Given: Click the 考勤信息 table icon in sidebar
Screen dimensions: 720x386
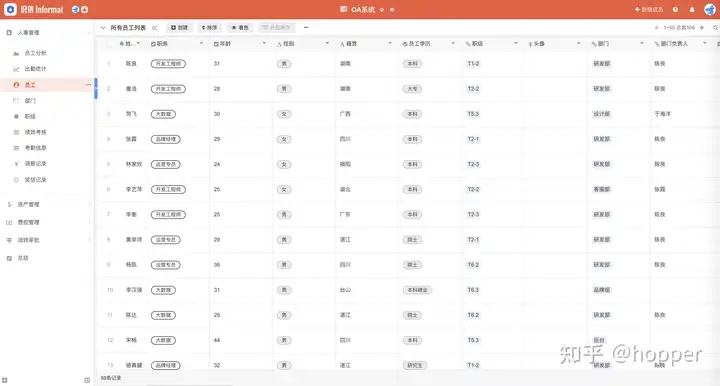Looking at the screenshot, I should click(x=16, y=148).
